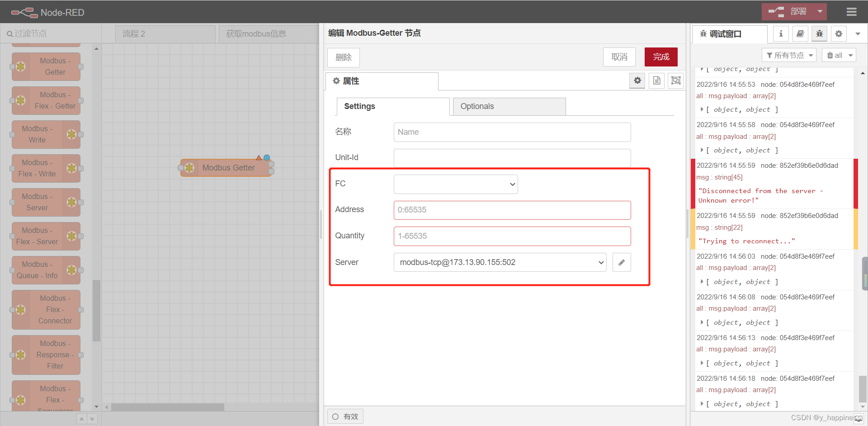This screenshot has height=426, width=868.
Task: Select the Modbus Server palette node
Action: click(x=46, y=202)
